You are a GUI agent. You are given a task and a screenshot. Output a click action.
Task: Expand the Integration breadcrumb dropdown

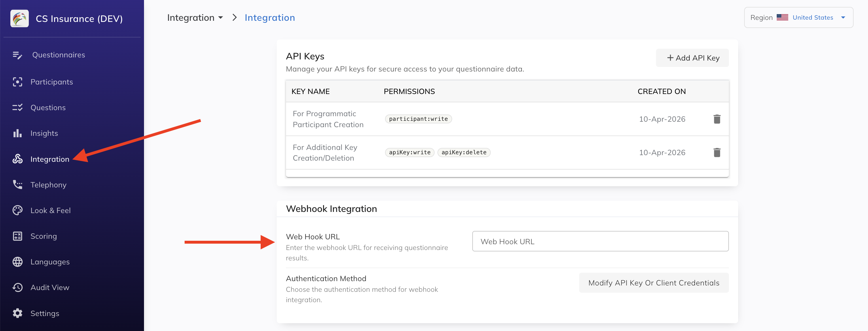195,18
